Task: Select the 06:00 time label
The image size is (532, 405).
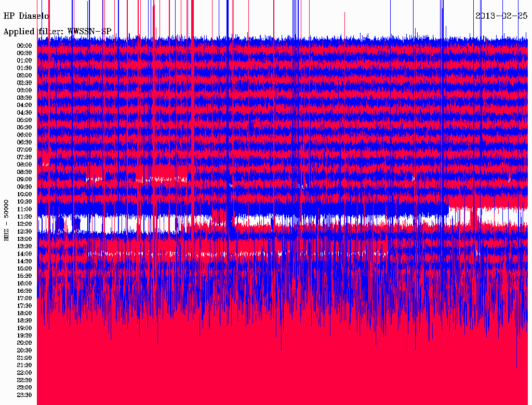Action: click(24, 135)
